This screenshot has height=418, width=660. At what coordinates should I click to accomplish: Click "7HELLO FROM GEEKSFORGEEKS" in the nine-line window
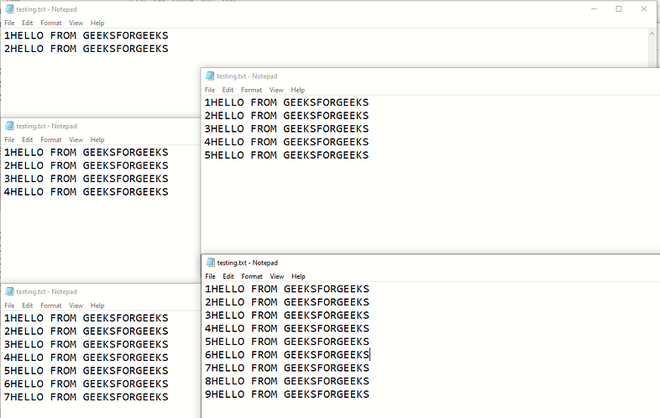287,368
